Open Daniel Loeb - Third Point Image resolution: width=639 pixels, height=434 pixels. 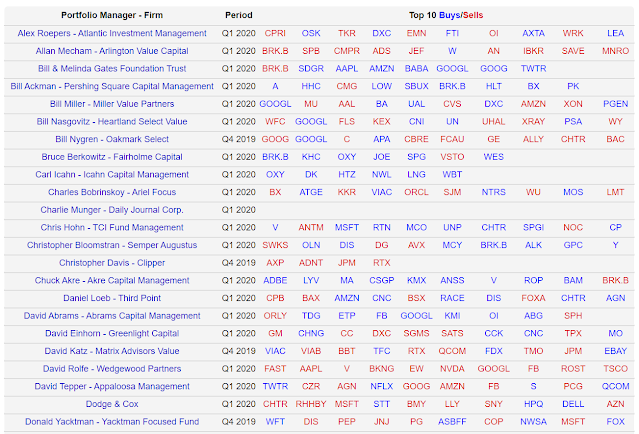click(112, 298)
